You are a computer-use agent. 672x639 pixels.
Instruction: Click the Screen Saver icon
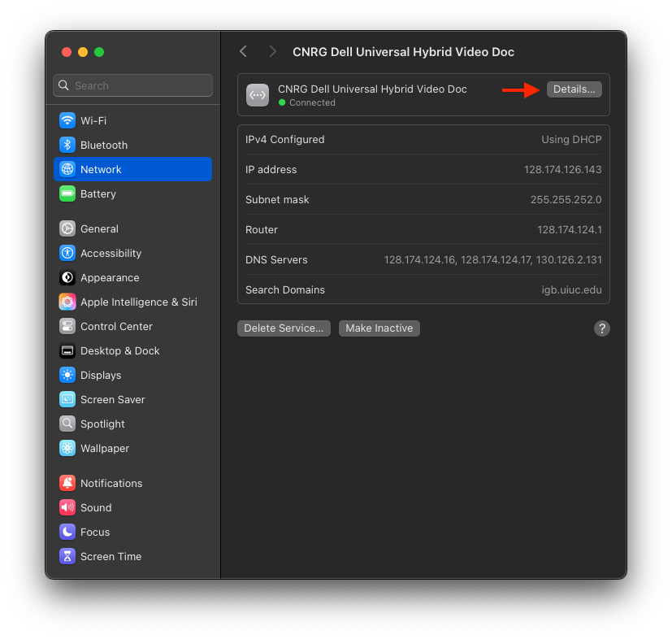67,399
